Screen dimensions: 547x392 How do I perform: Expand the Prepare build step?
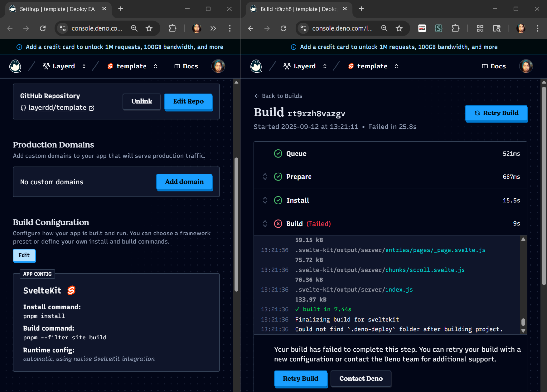tap(265, 177)
